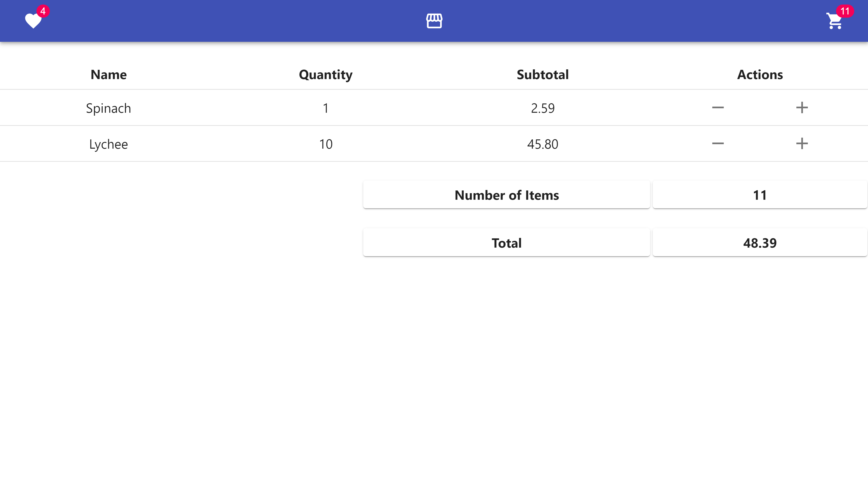
Task: Select the Quantity column header
Action: [325, 74]
